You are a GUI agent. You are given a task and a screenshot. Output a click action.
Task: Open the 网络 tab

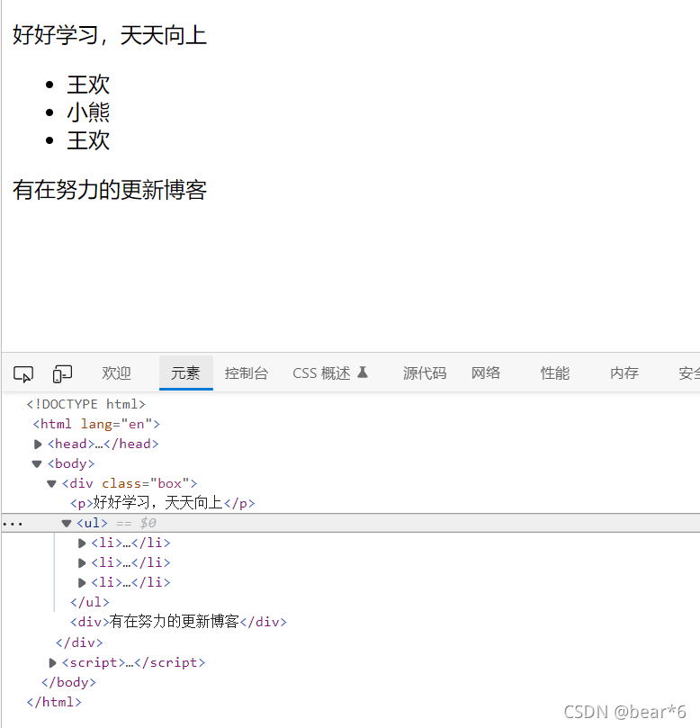point(486,373)
